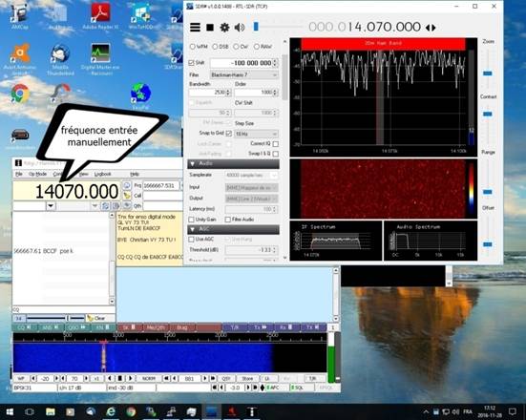526x420 pixels.
Task: Open the SDR# hamburger menu
Action: pos(196,27)
